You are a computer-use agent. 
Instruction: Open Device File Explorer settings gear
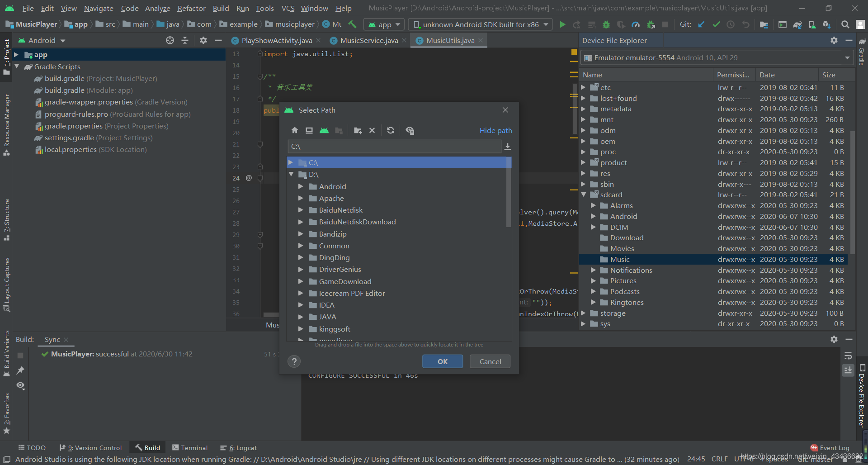coord(834,40)
